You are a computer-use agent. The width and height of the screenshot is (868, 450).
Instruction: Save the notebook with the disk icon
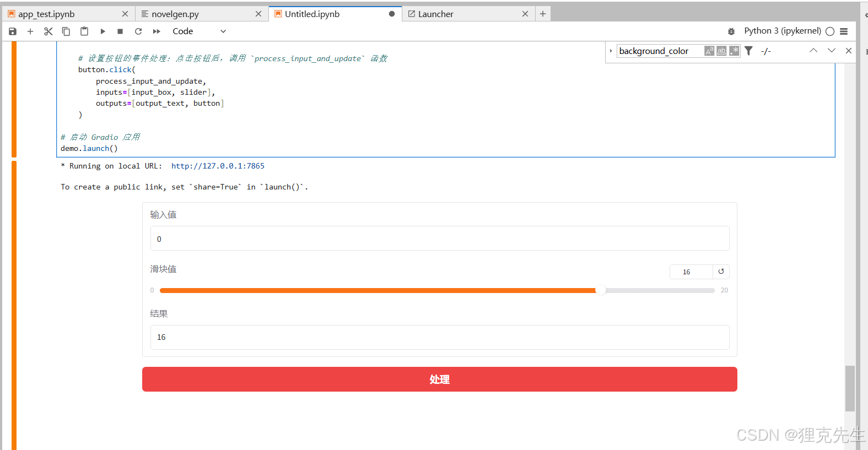(x=13, y=31)
